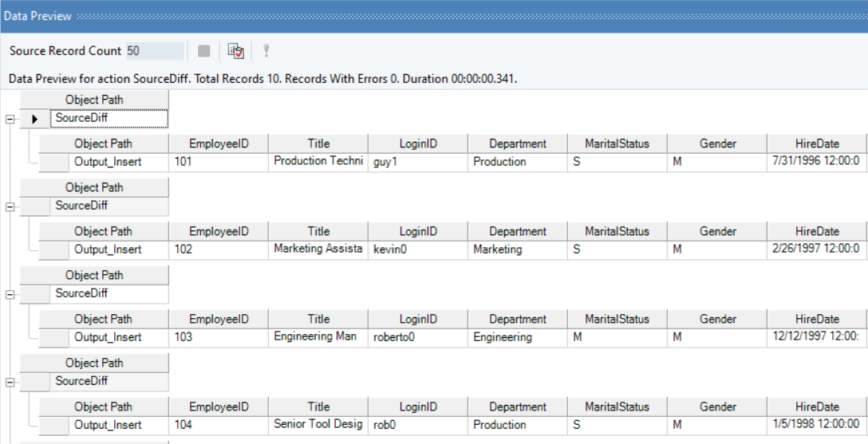Click the black arrow row selector beside SourceDiff
The height and width of the screenshot is (444, 868).
pyautogui.click(x=35, y=119)
